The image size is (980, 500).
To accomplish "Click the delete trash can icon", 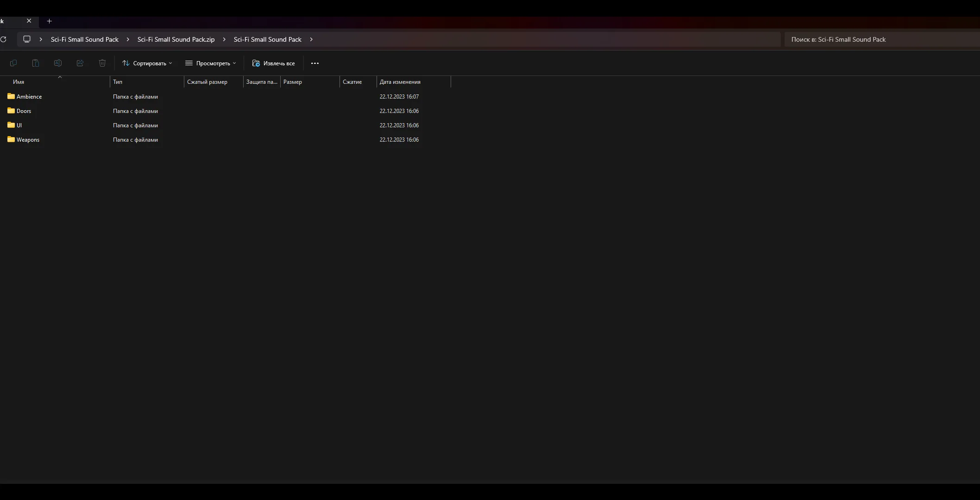I will click(x=102, y=63).
